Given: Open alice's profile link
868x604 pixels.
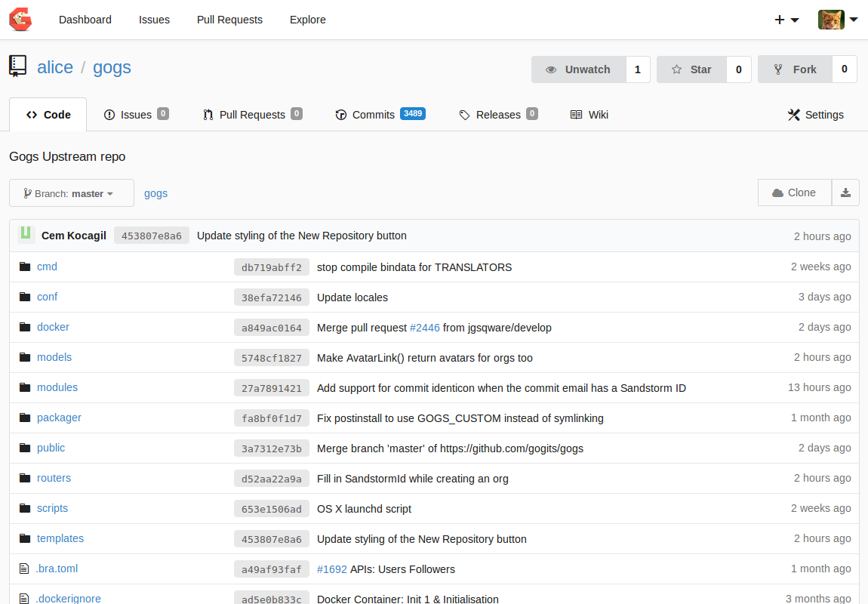Looking at the screenshot, I should [55, 67].
